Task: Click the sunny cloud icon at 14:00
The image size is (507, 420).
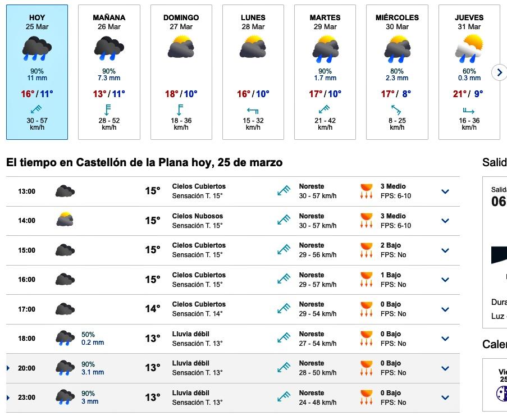Action: click(x=65, y=220)
